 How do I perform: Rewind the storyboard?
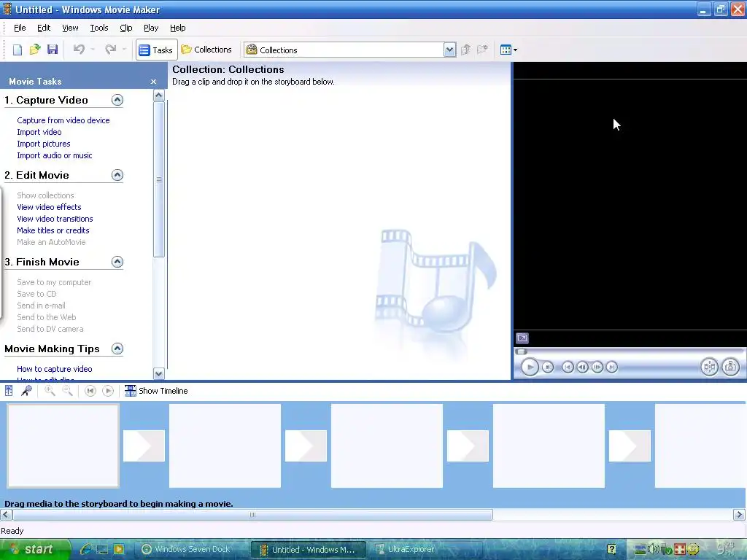point(90,391)
